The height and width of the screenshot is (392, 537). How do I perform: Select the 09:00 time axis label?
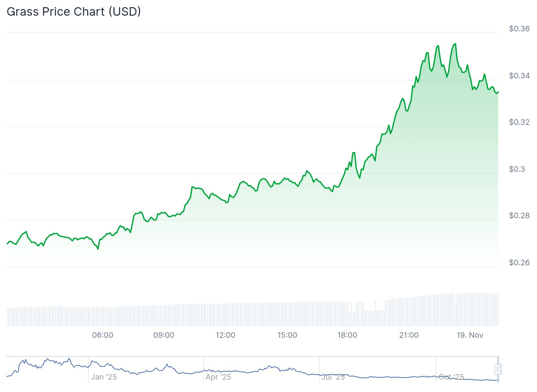[164, 335]
